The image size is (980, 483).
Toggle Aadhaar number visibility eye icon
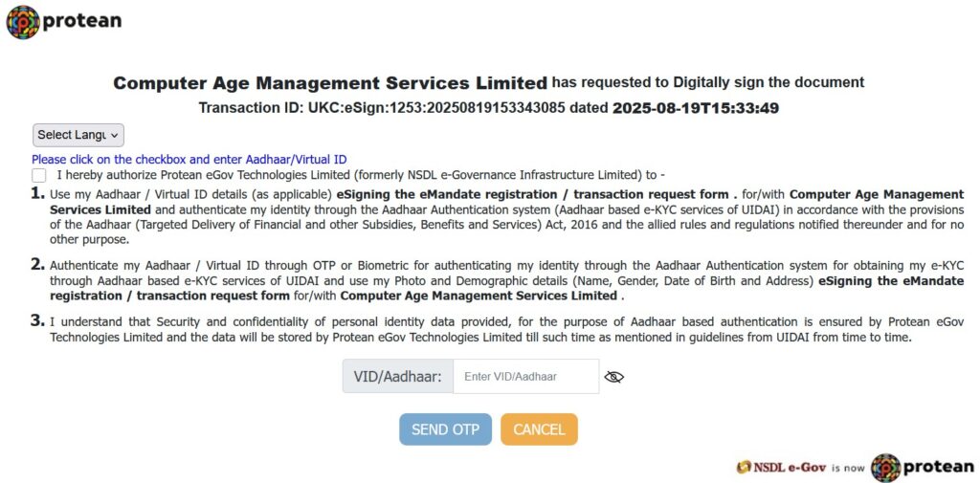pyautogui.click(x=614, y=377)
